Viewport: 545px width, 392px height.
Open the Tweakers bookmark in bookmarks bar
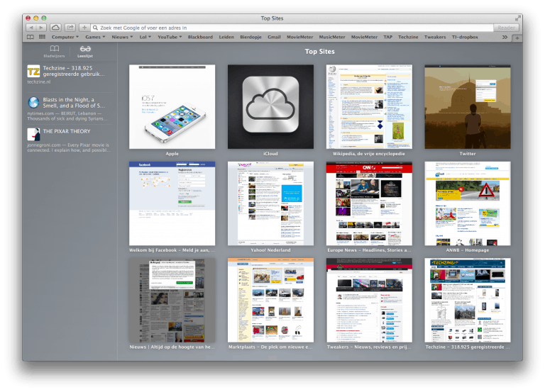[x=435, y=37]
